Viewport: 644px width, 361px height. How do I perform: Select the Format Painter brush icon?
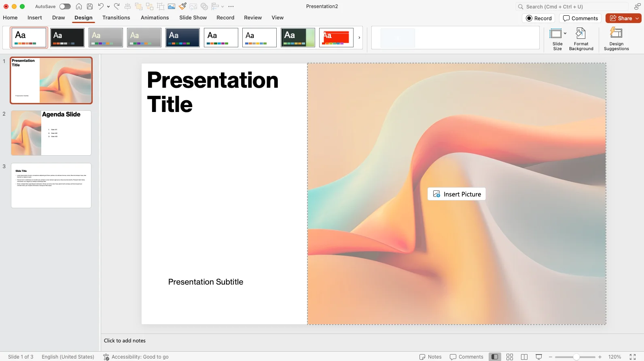coord(182,6)
